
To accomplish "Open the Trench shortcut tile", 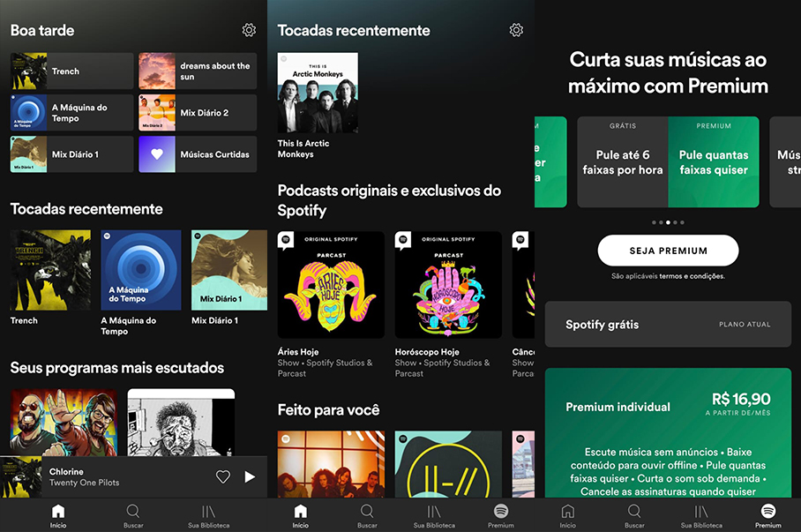I will (x=71, y=71).
